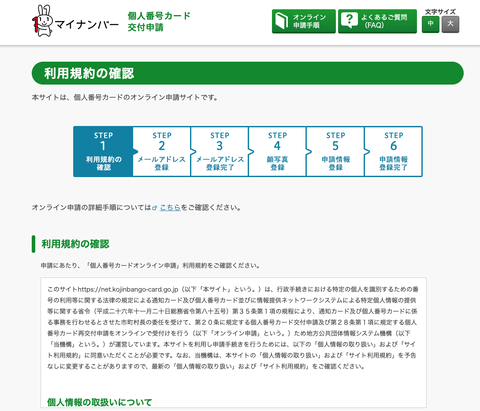Set text size to 中 (medium)

point(430,24)
